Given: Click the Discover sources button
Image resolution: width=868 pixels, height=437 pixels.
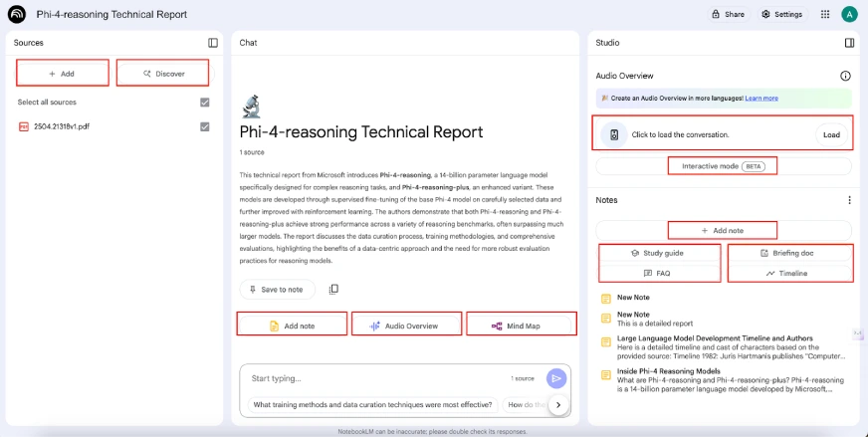Looking at the screenshot, I should pyautogui.click(x=163, y=73).
